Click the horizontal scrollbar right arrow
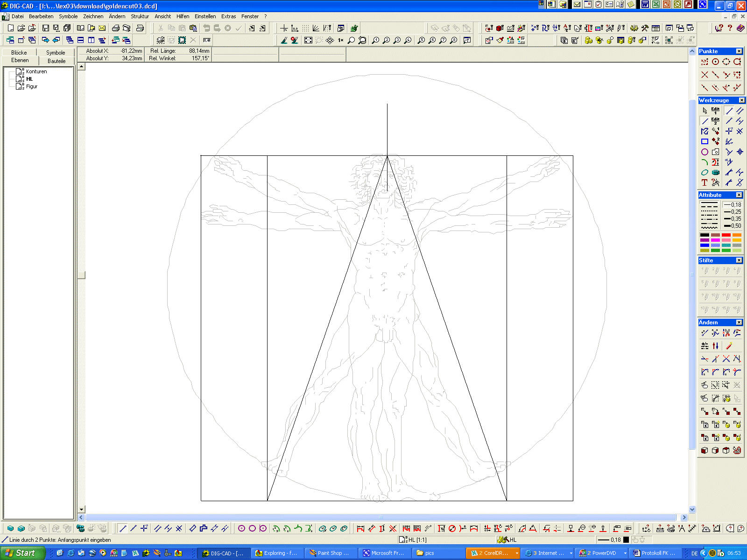Viewport: 747px width, 560px height. tap(684, 517)
